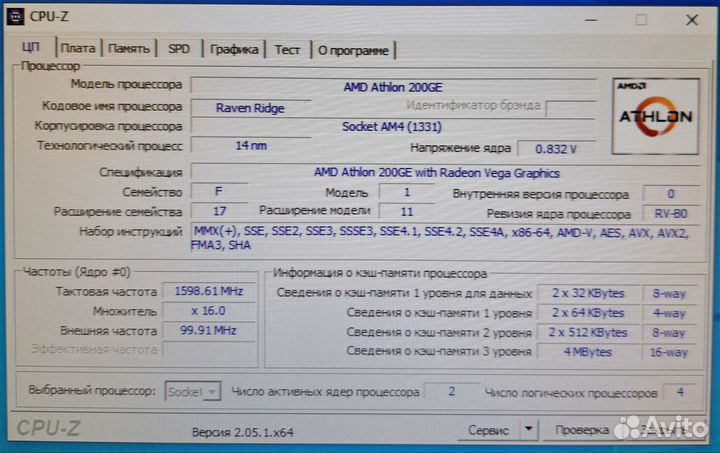
Task: Click the logical processors count value 4
Action: [680, 392]
